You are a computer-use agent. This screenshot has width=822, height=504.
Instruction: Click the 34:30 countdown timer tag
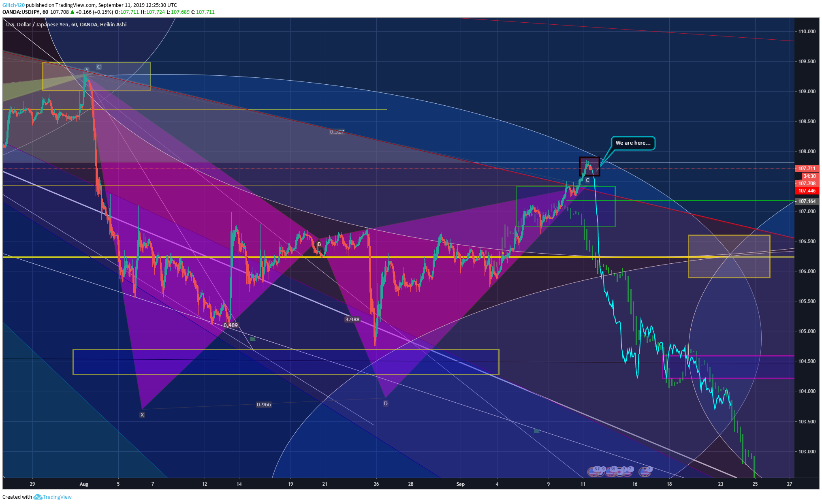coord(810,176)
